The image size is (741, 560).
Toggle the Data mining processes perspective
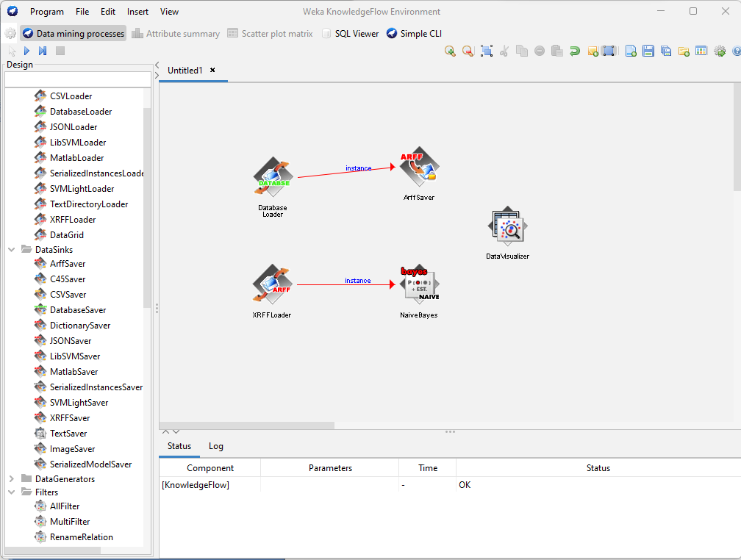74,33
